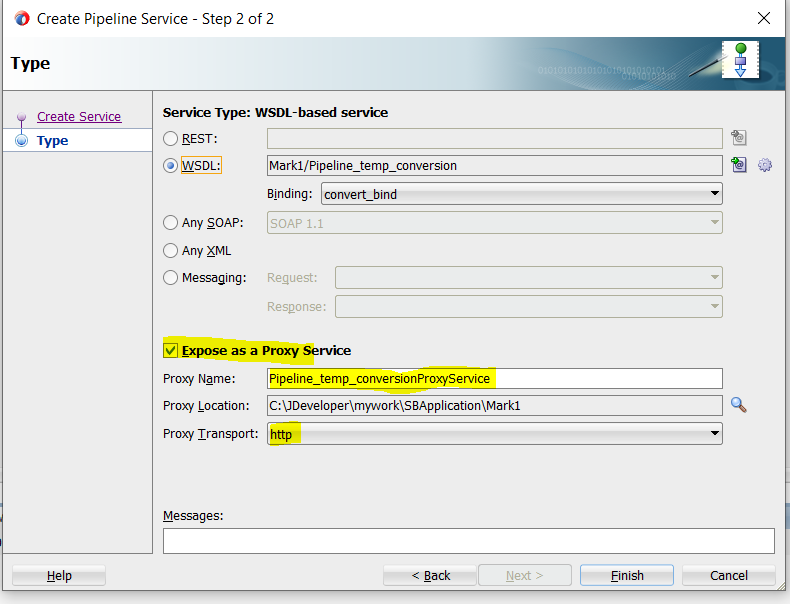Close the Create Pipeline Service dialog
This screenshot has width=790, height=604.
(x=764, y=18)
